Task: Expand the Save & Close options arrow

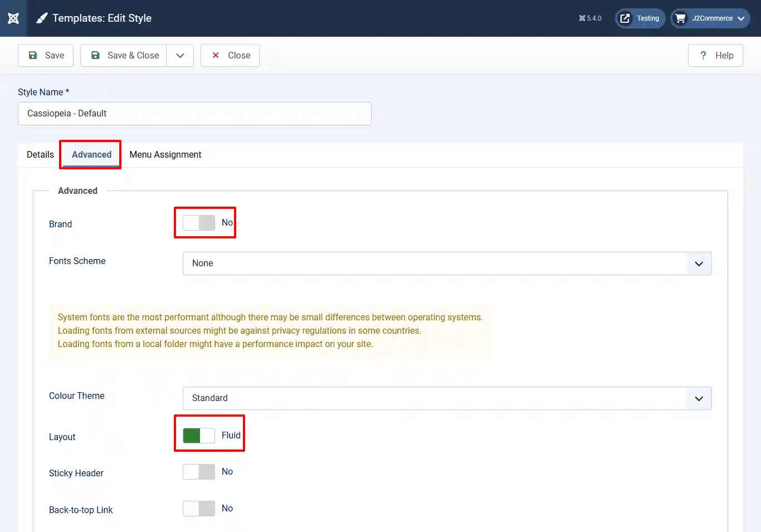Action: [x=180, y=56]
